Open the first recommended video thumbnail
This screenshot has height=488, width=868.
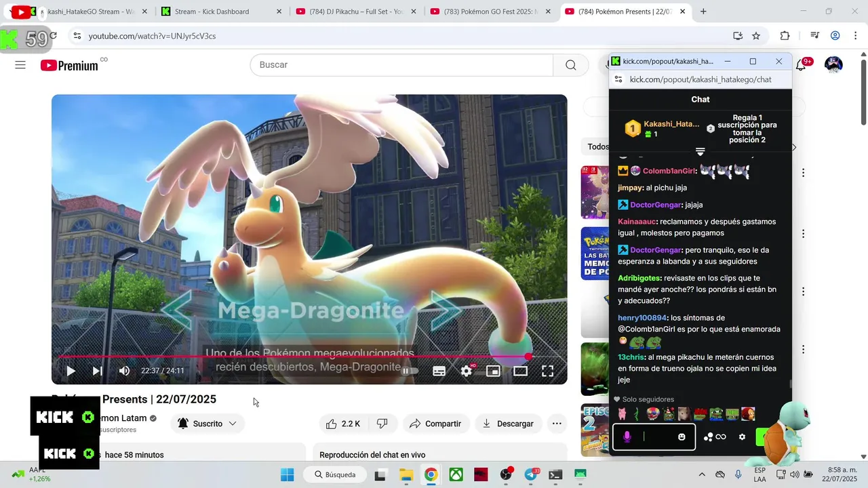595,192
